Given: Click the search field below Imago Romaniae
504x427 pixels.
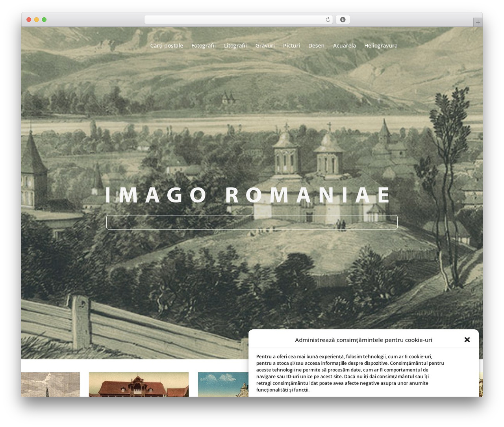Looking at the screenshot, I should [x=252, y=222].
